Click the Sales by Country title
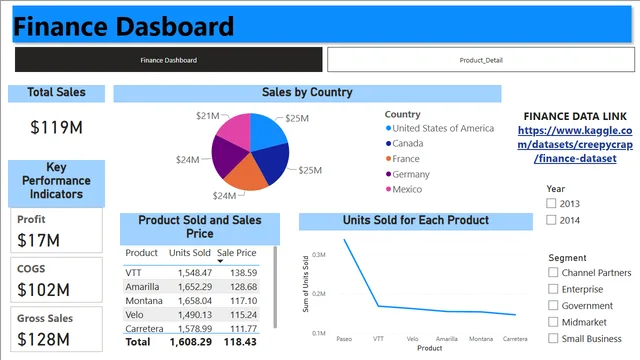Image resolution: width=640 pixels, height=360 pixels. click(307, 92)
